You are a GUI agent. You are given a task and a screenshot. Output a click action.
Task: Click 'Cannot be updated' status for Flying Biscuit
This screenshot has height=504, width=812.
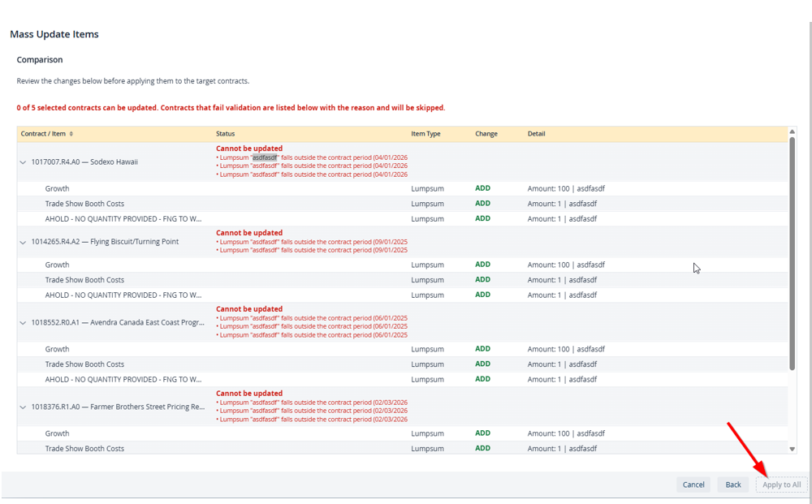(249, 233)
